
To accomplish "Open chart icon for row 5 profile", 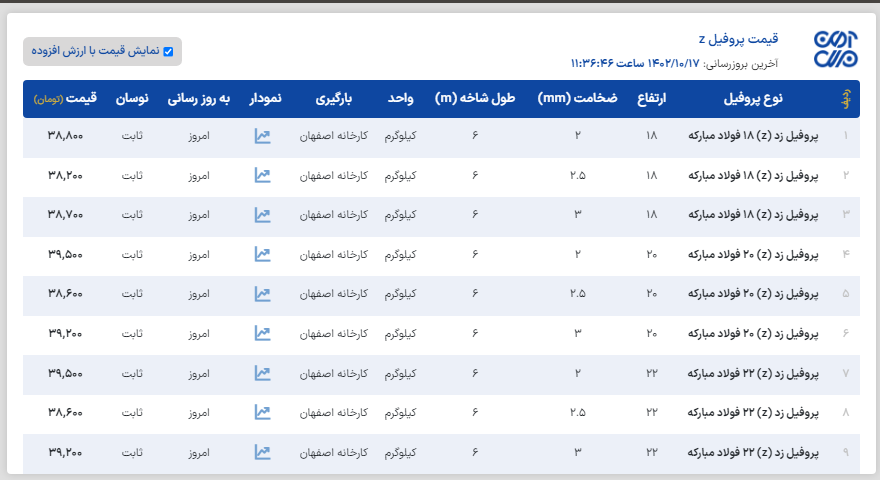I will [262, 294].
